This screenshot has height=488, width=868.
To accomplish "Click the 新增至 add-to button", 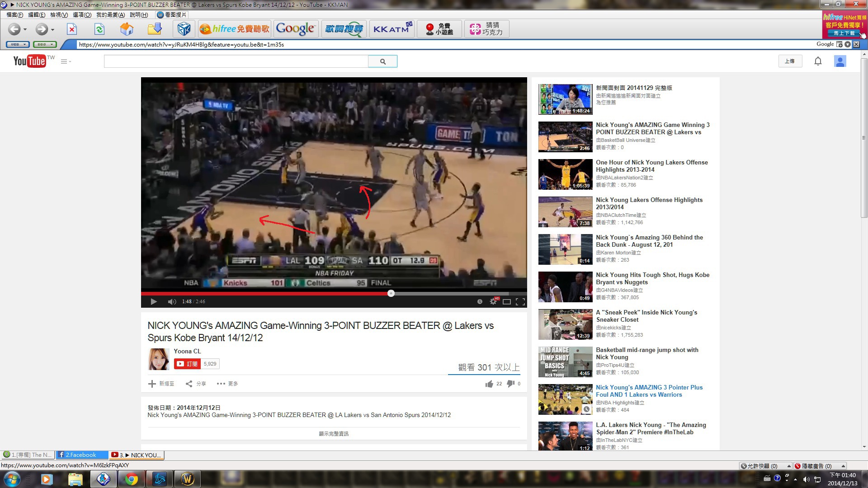I will (161, 384).
